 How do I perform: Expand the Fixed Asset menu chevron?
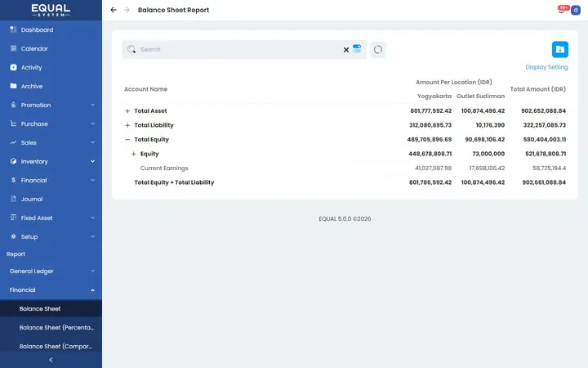point(92,218)
